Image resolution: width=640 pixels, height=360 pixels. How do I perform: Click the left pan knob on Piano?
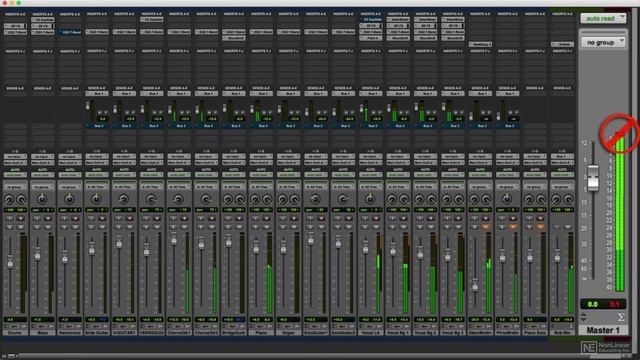pyautogui.click(x=255, y=199)
